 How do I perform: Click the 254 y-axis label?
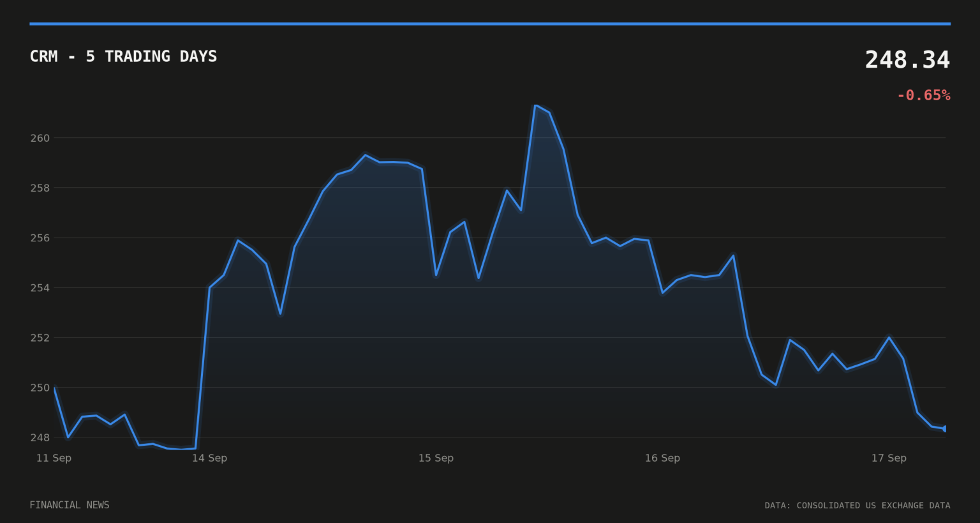coord(40,287)
